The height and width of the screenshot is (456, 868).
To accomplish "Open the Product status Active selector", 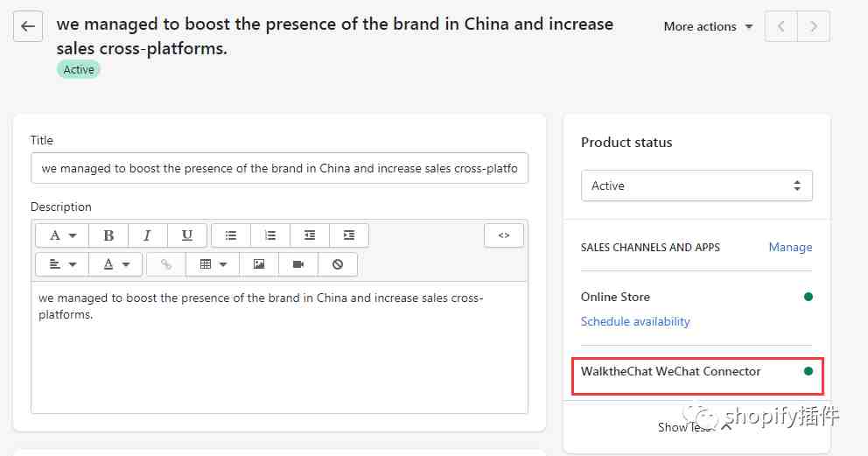I will click(x=696, y=186).
